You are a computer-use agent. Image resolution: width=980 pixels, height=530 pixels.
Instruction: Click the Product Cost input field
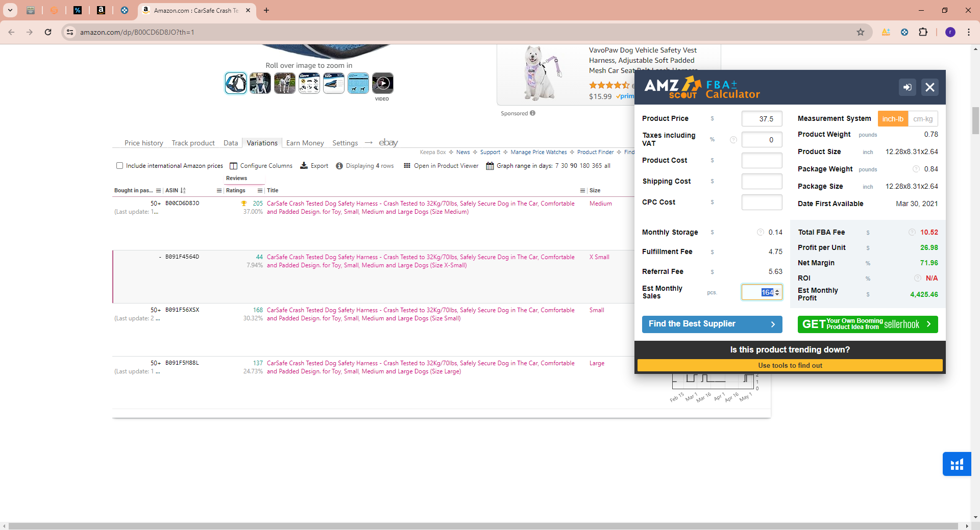coord(762,160)
